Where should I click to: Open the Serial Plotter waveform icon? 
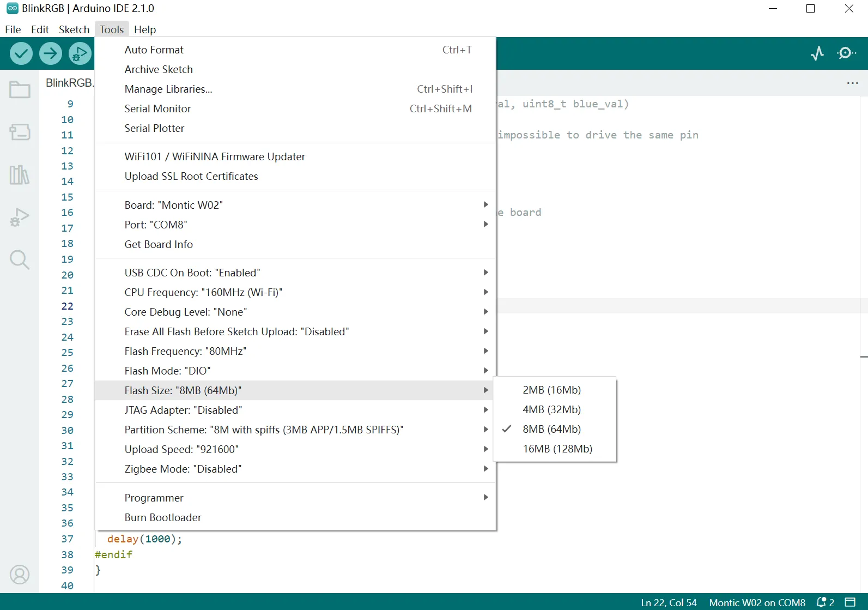point(817,53)
